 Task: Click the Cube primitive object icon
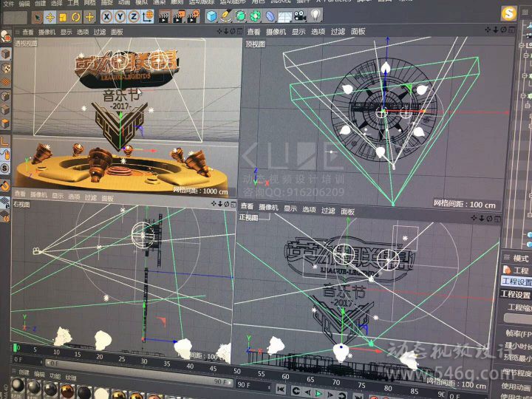(x=210, y=16)
